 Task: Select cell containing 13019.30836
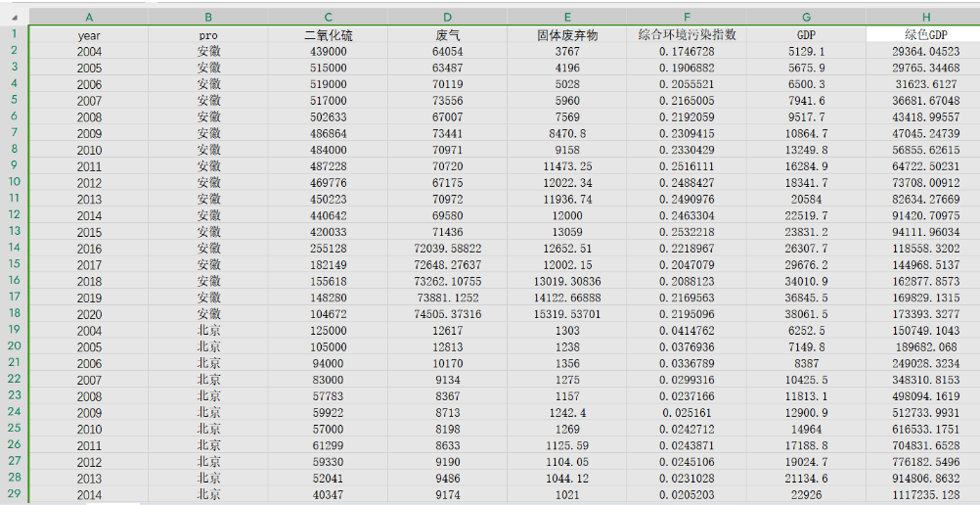click(x=567, y=281)
